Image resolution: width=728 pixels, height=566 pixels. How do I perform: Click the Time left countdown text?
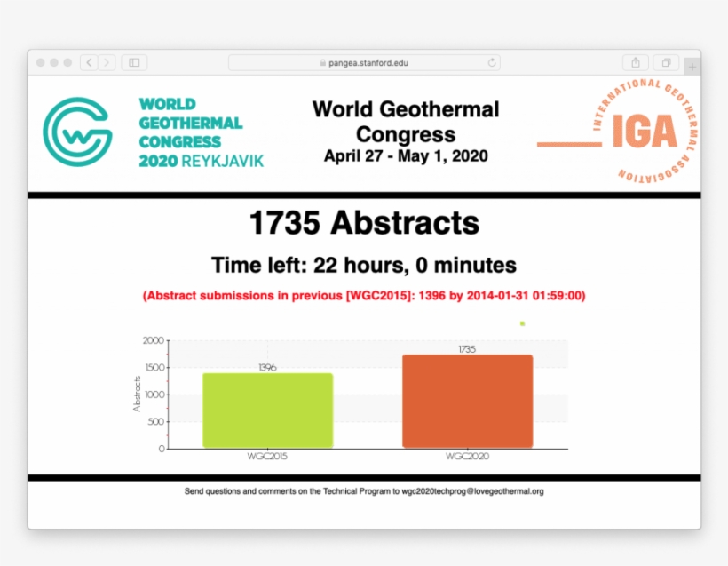(363, 265)
